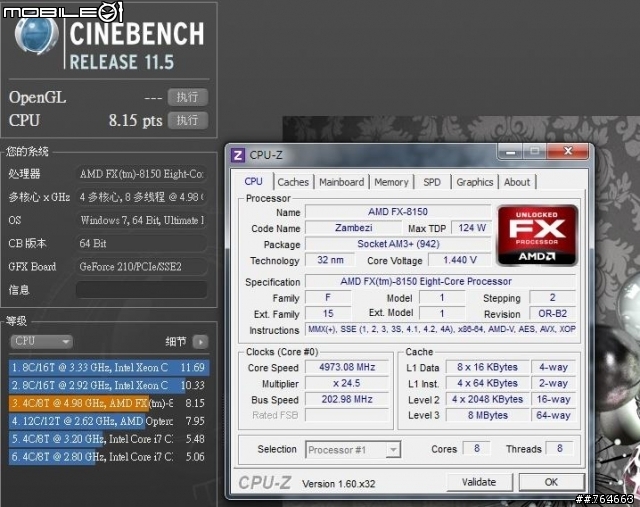Click the Core Voltage value 1.440 V

coord(460,260)
